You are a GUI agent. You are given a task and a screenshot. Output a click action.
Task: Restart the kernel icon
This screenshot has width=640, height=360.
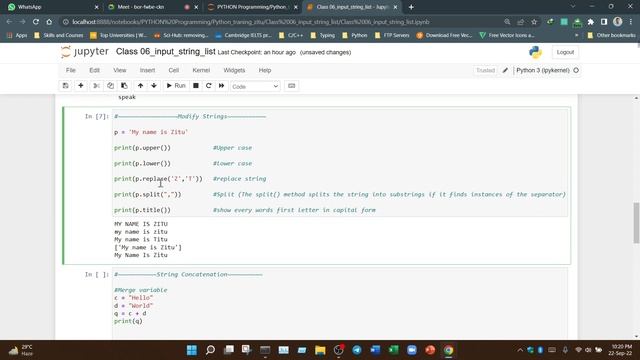click(209, 86)
